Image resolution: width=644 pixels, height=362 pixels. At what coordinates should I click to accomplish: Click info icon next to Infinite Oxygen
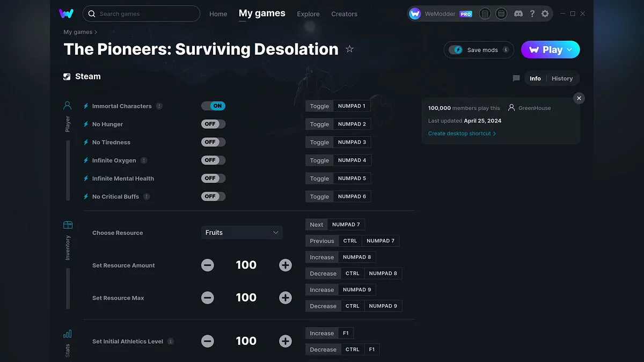(144, 160)
